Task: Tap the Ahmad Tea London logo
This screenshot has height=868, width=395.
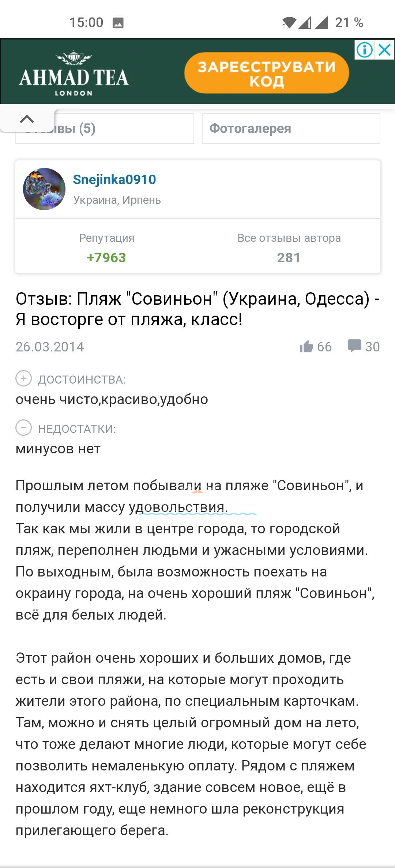Action: 74,73
